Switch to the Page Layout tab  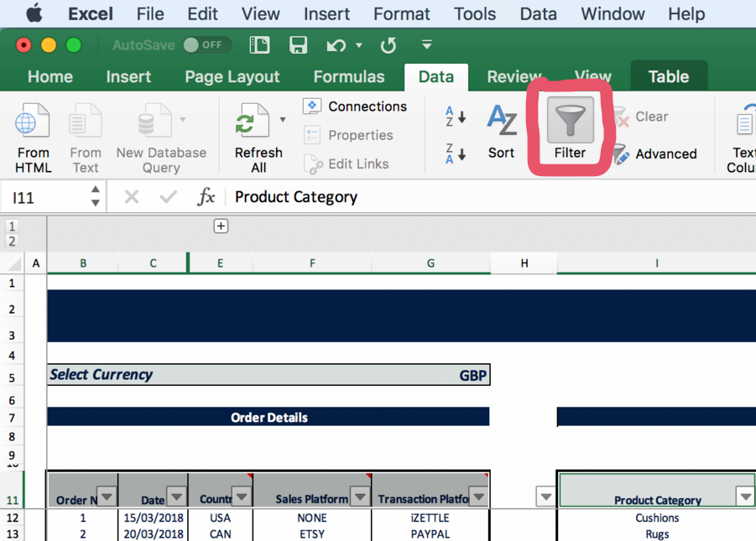pos(232,76)
